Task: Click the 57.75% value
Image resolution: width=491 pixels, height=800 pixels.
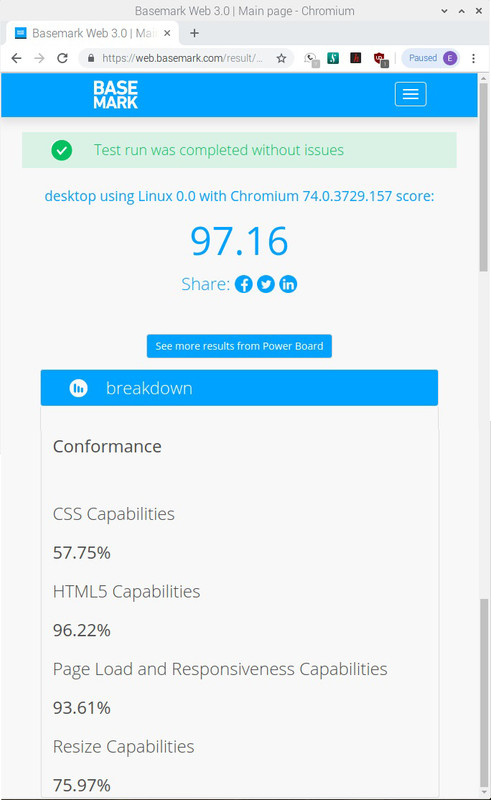Action: coord(82,553)
